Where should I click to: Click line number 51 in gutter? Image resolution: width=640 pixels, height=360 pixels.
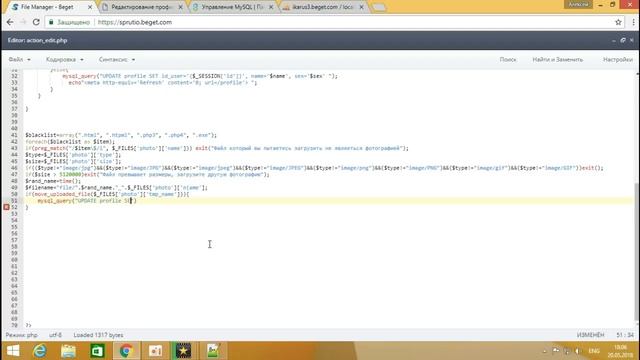(x=14, y=201)
